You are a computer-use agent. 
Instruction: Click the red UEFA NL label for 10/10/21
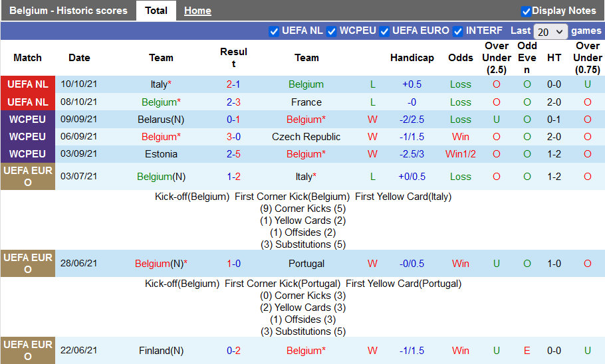pos(27,84)
